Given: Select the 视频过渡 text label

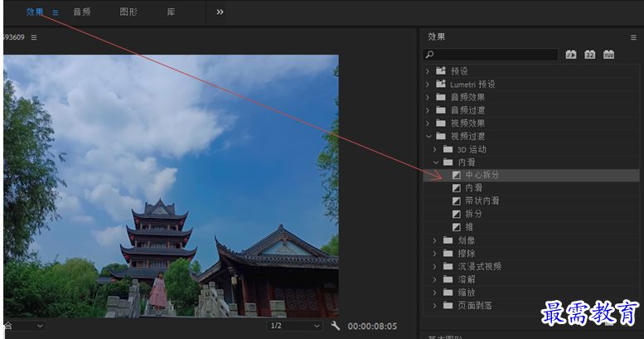Looking at the screenshot, I should 467,136.
